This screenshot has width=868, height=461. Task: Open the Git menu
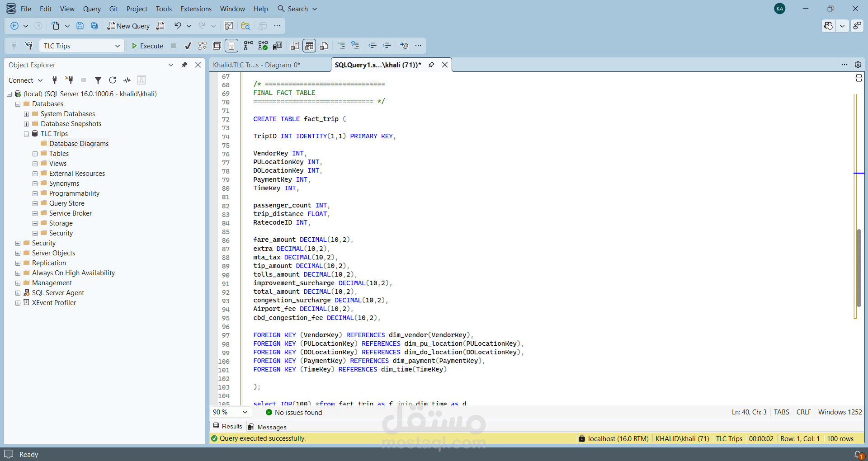coord(113,9)
